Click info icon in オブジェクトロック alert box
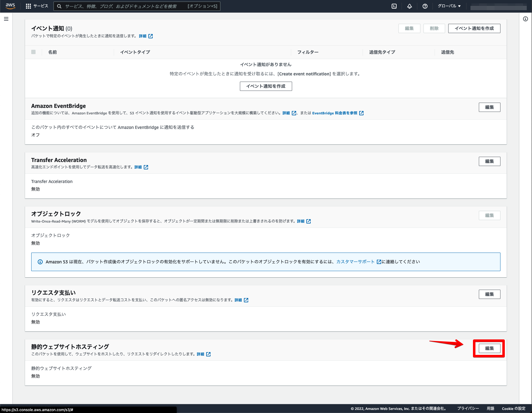The width and height of the screenshot is (532, 413). click(x=40, y=262)
